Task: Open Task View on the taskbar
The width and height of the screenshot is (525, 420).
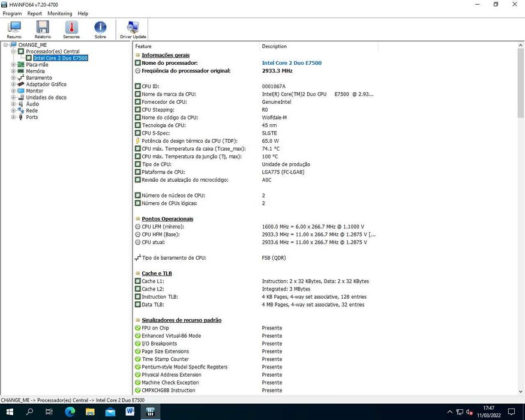Action: 49,412
